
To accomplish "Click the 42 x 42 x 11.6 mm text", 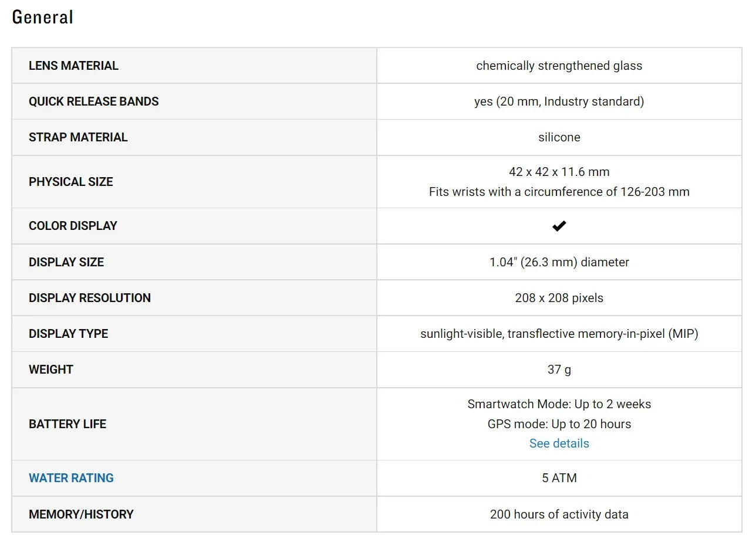I will pyautogui.click(x=559, y=172).
